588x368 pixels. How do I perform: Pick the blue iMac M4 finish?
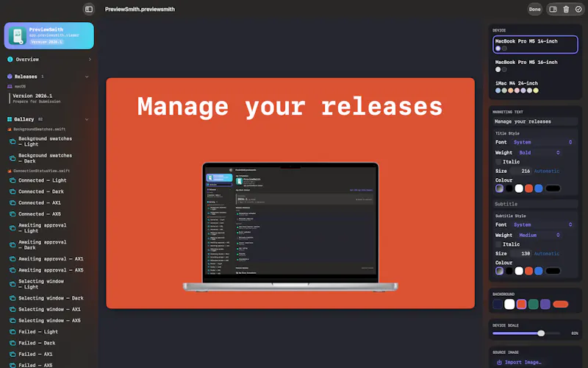[498, 91]
